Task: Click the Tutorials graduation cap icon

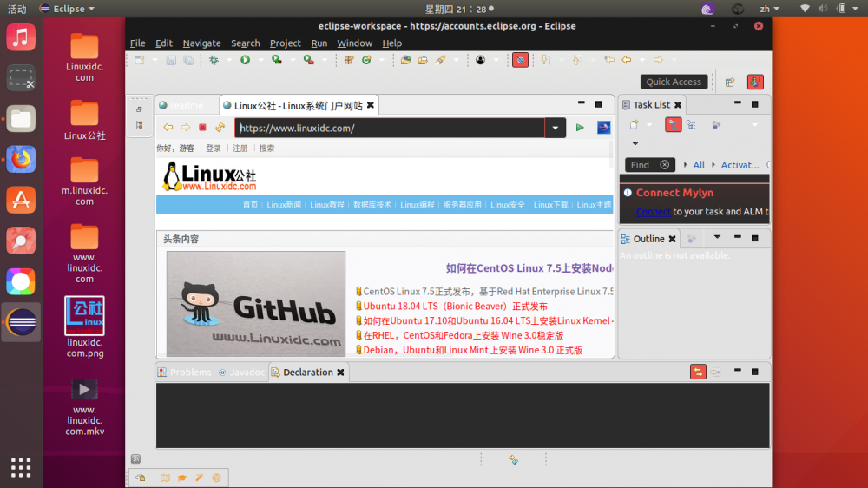Action: click(182, 478)
